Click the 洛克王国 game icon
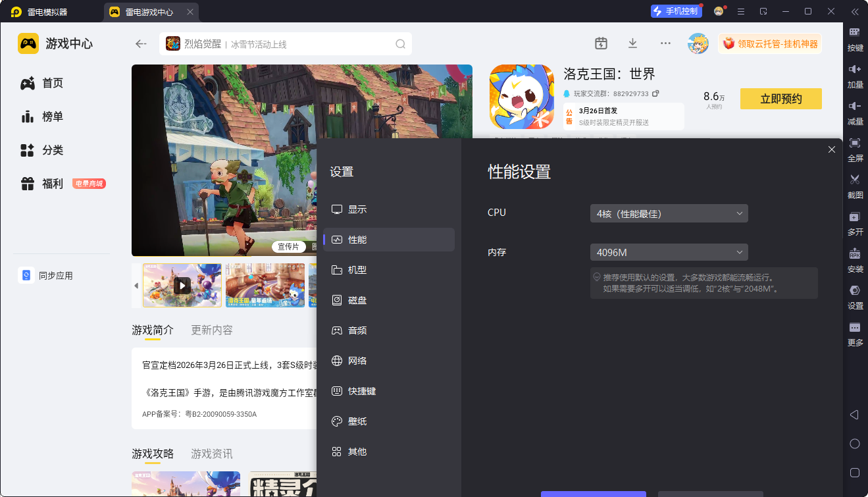The image size is (868, 497). [x=522, y=97]
